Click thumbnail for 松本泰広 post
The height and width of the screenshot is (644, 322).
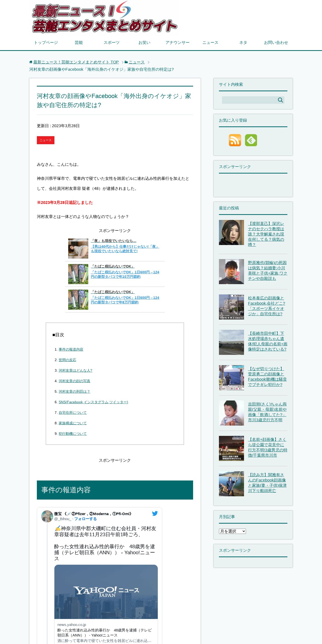(x=231, y=307)
